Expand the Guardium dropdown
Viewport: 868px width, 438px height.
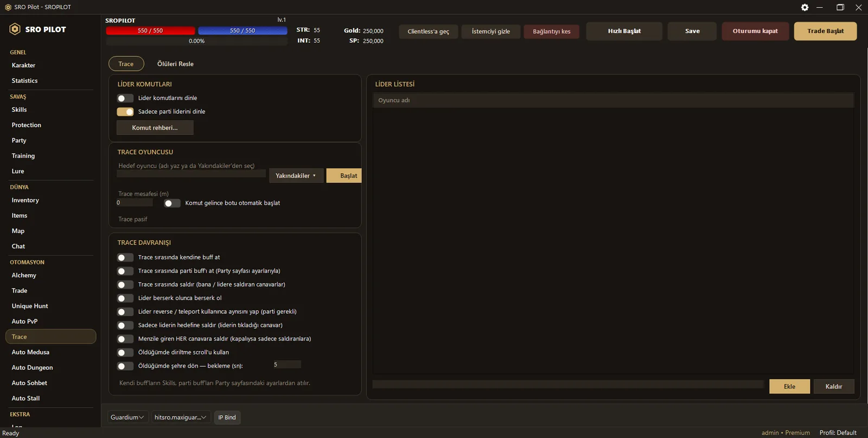127,417
